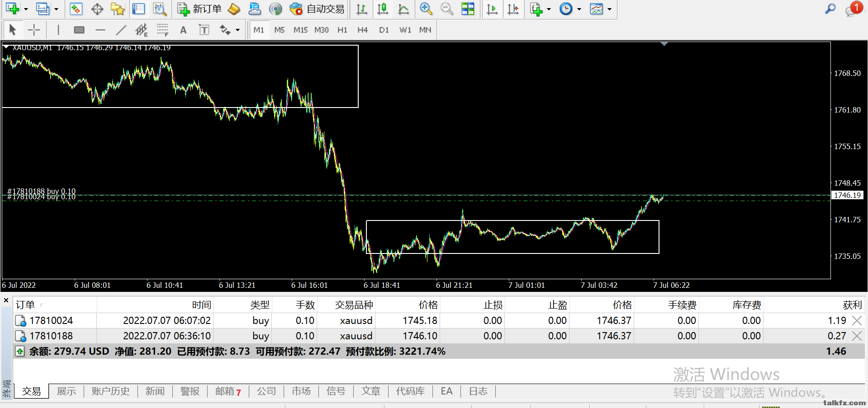Select the crosshair tool
The image size is (868, 408).
(x=34, y=30)
